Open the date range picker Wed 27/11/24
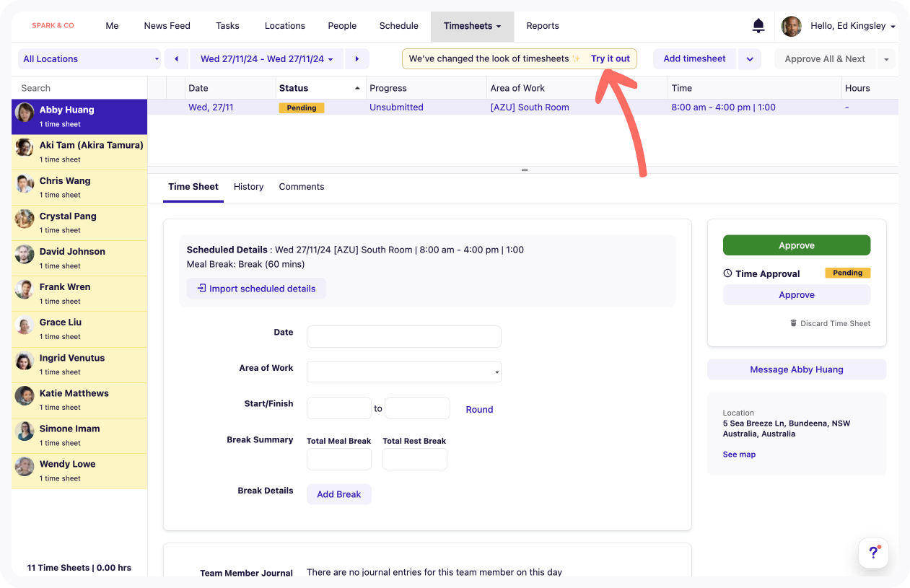This screenshot has height=588, width=910. [267, 59]
